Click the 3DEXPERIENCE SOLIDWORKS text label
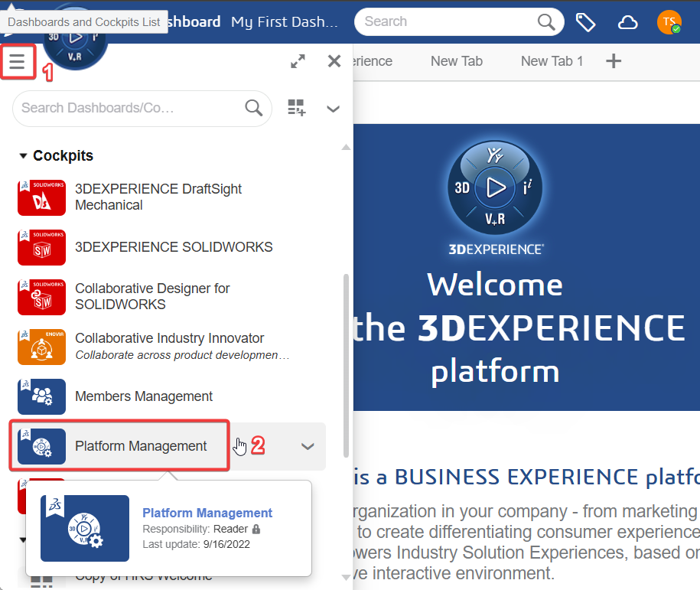Screen dimensions: 700x590 tap(174, 247)
